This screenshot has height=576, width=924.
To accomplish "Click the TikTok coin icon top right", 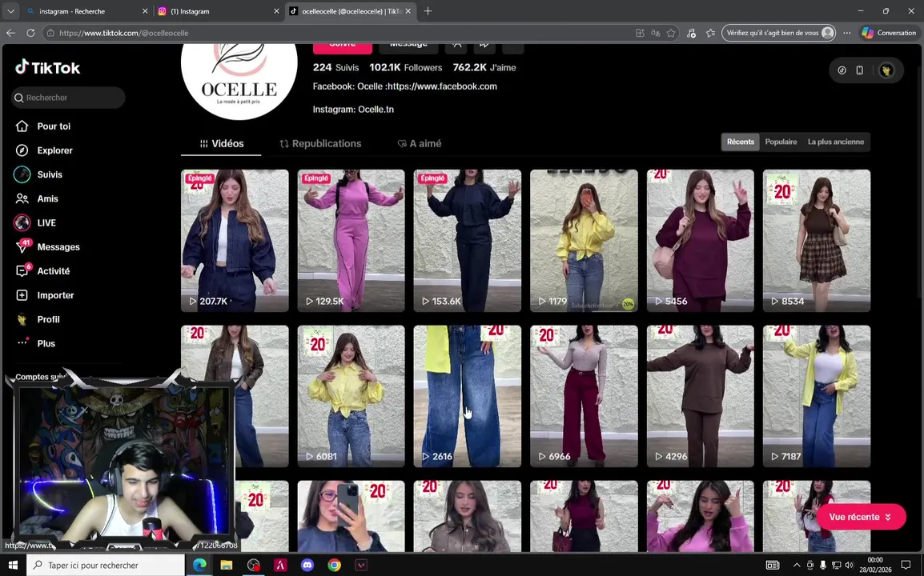I will point(842,70).
